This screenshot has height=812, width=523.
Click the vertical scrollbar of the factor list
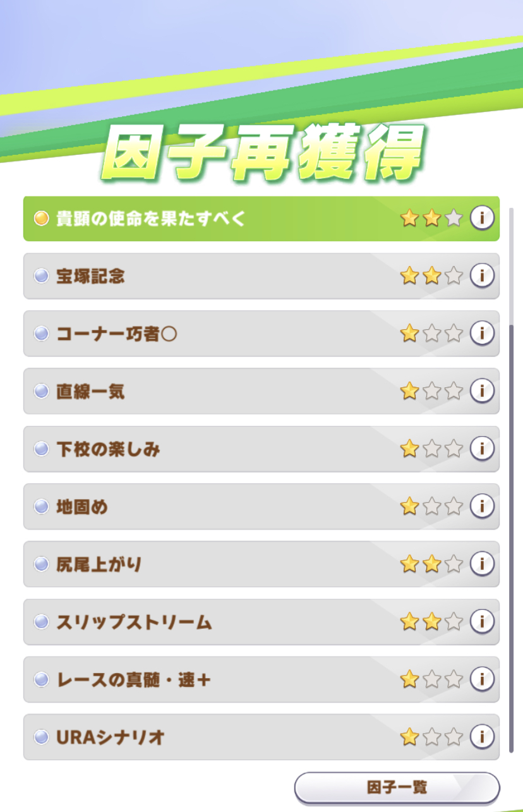coord(511,537)
